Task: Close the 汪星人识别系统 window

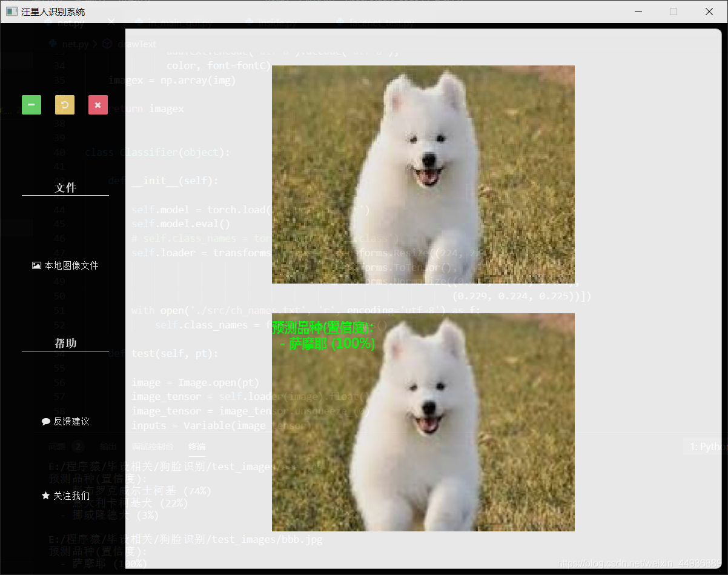Action: pos(709,12)
